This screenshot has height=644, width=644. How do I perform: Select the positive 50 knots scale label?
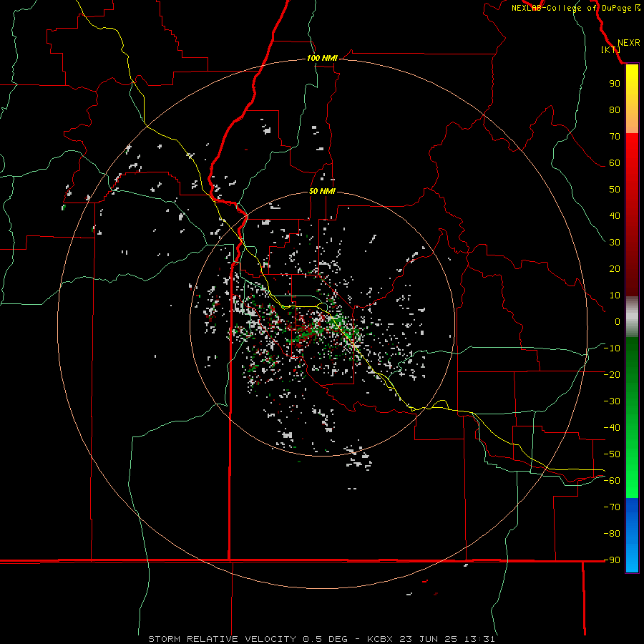615,190
